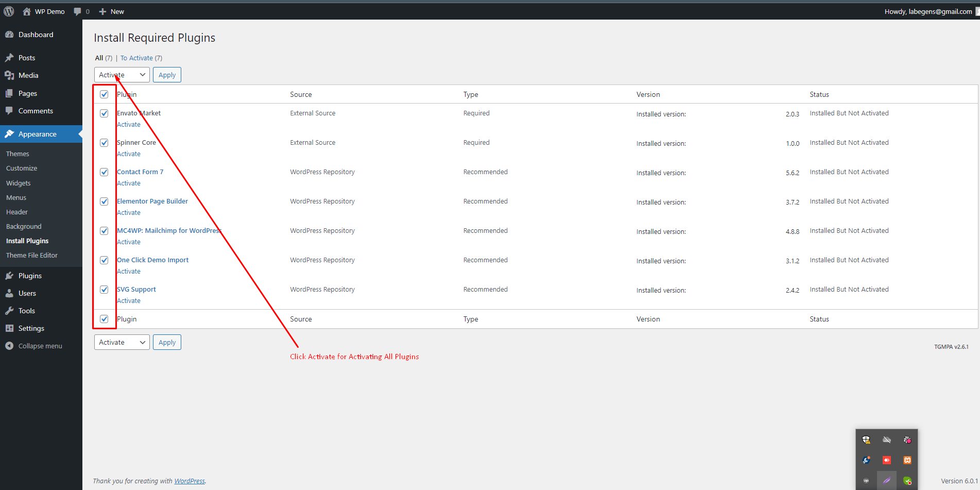
Task: Open the XAMPP orange tray icon
Action: click(x=907, y=460)
